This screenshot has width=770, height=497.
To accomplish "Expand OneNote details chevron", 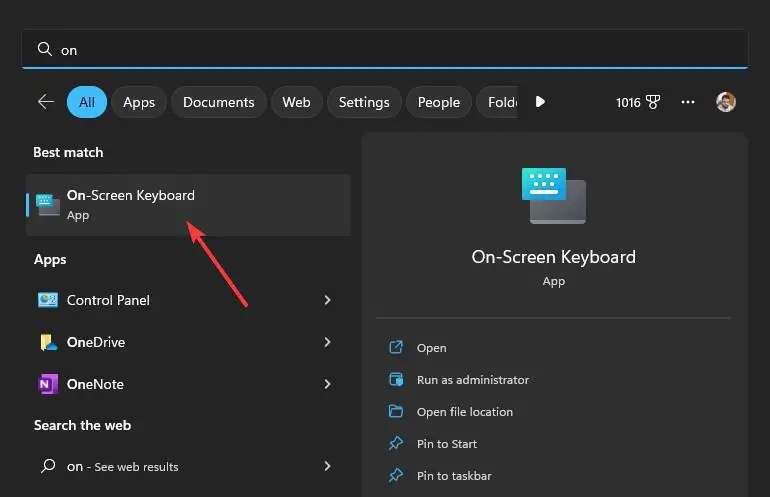I will click(327, 384).
